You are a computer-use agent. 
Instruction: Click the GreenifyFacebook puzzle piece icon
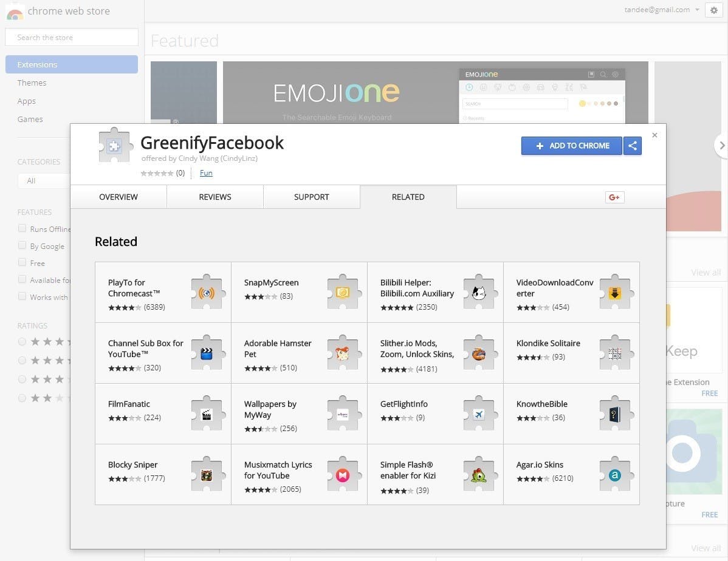tap(115, 146)
